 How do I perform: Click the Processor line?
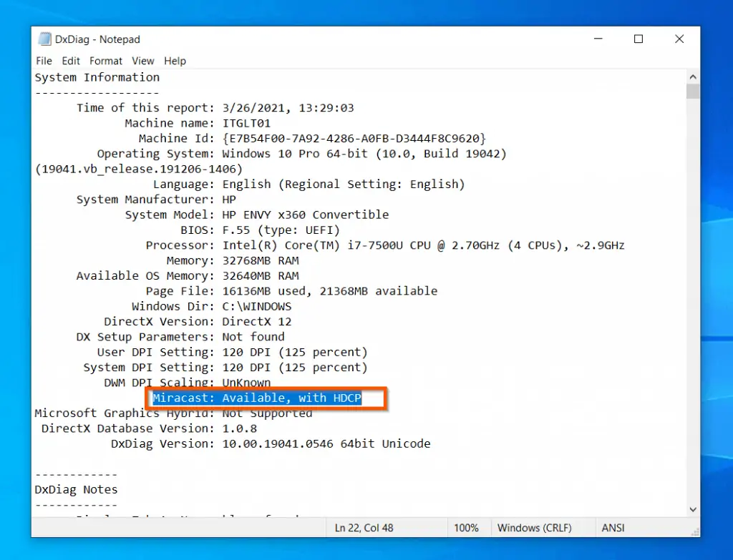pyautogui.click(x=384, y=245)
